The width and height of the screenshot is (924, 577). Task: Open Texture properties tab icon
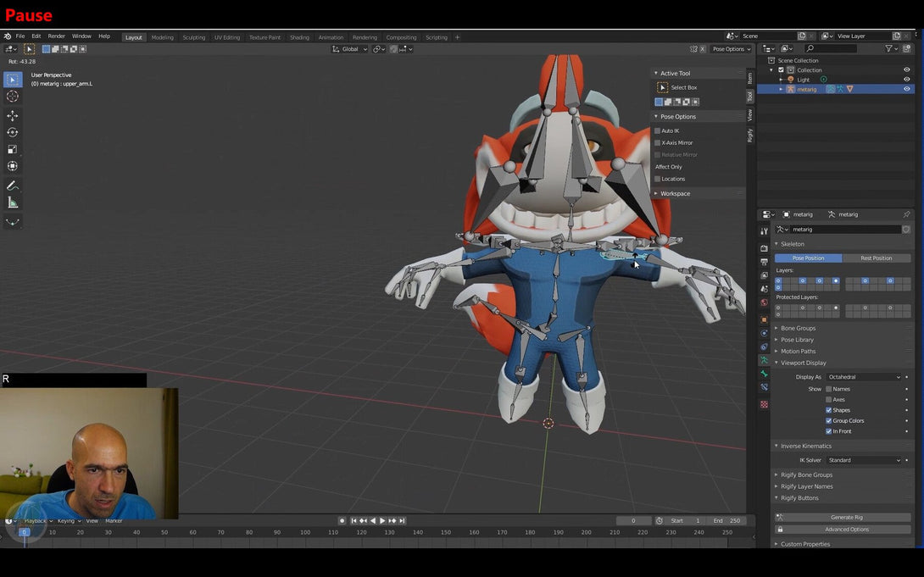coord(765,404)
